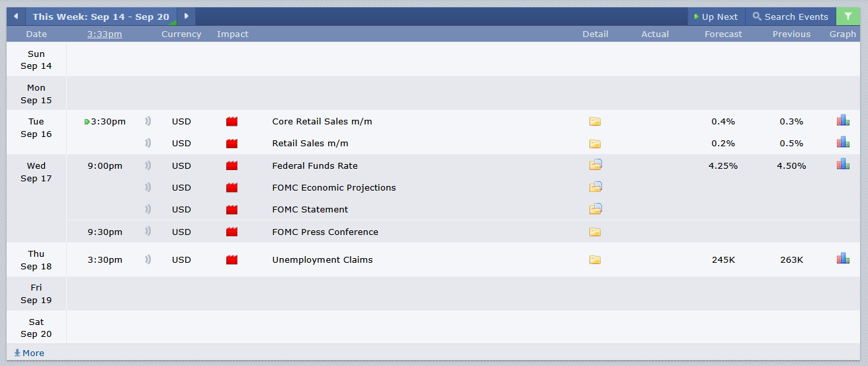The height and width of the screenshot is (366, 868).
Task: Open graph icon for Federal Funds Rate
Action: [843, 164]
